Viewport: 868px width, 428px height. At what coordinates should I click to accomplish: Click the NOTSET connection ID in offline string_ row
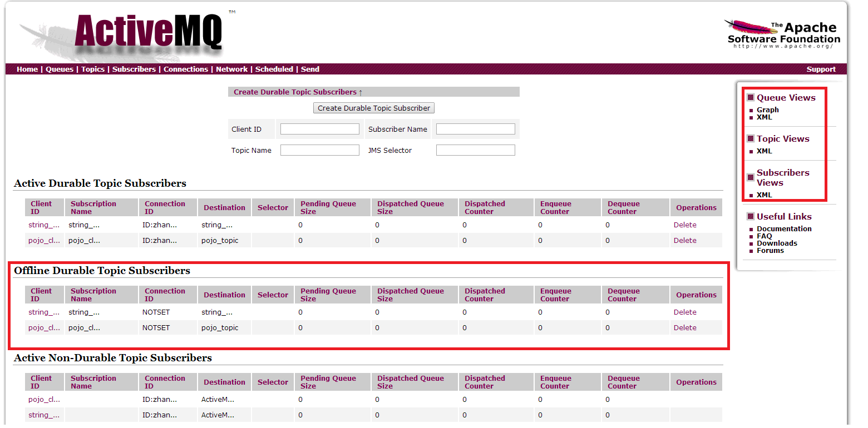(156, 312)
